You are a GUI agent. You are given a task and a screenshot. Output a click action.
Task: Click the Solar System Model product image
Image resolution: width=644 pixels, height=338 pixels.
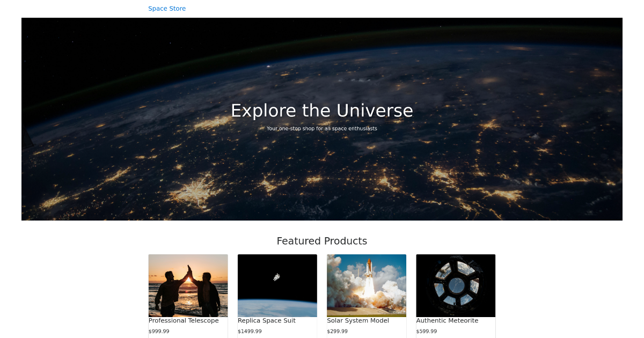tap(367, 285)
